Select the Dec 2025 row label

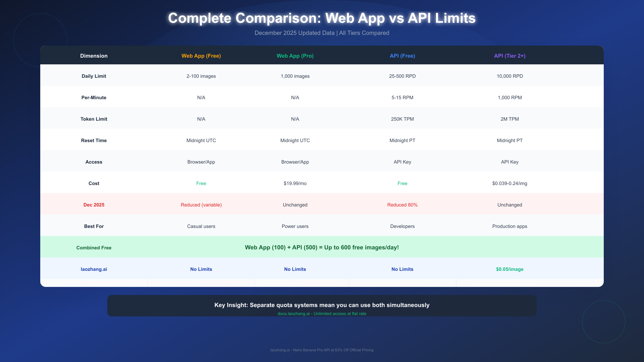coord(94,205)
